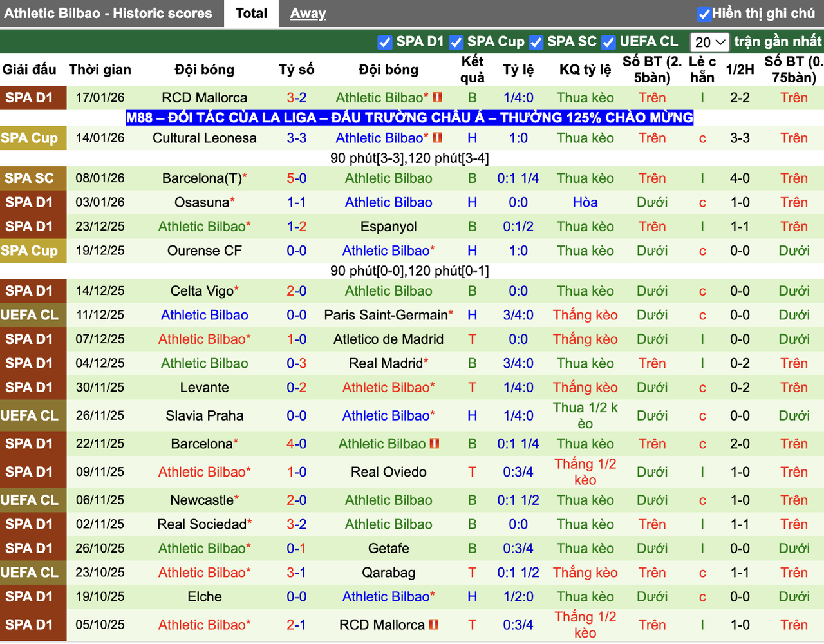Open the 2-1 score on 05/10/25
This screenshot has height=644, width=824.
coord(297,625)
